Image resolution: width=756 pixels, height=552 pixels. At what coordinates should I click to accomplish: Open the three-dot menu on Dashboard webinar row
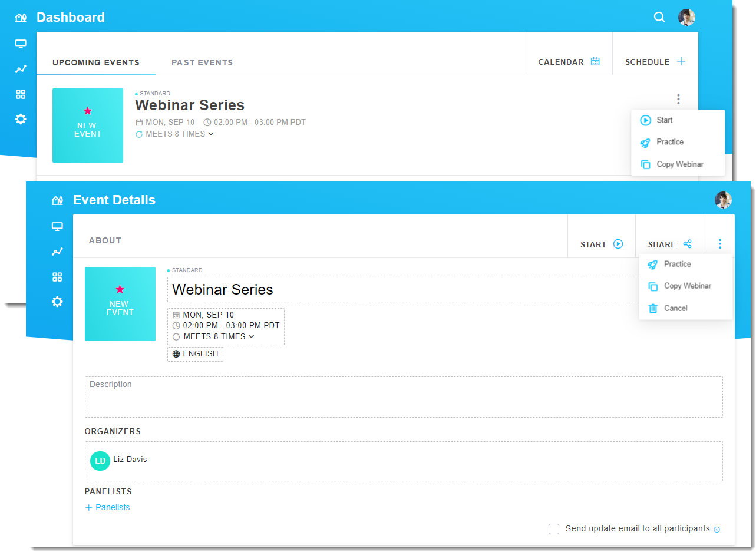click(x=678, y=100)
